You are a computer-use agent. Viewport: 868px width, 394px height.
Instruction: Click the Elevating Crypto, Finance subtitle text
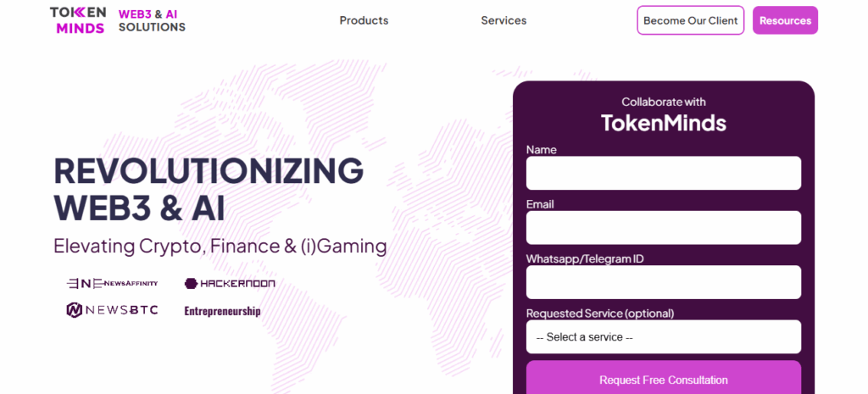coord(220,247)
